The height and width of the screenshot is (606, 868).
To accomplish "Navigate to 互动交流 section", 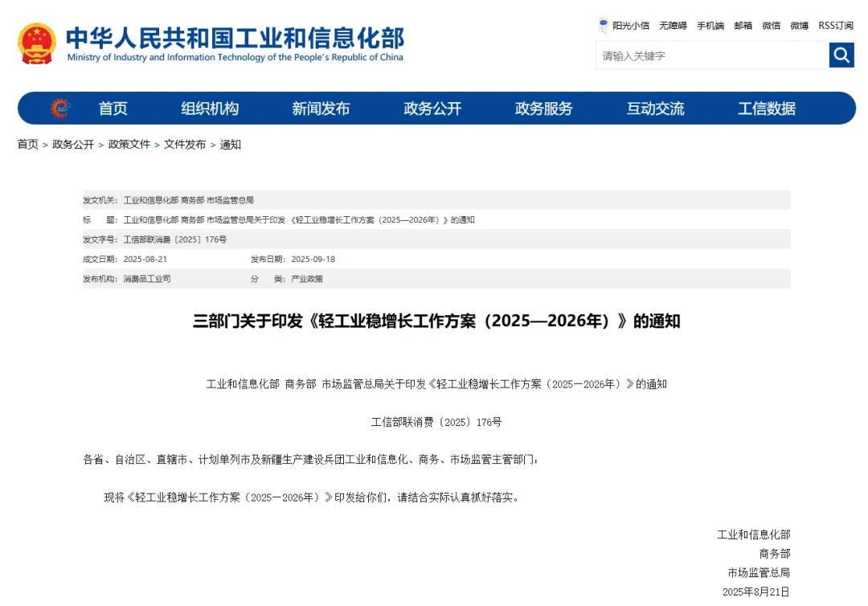I will [656, 109].
